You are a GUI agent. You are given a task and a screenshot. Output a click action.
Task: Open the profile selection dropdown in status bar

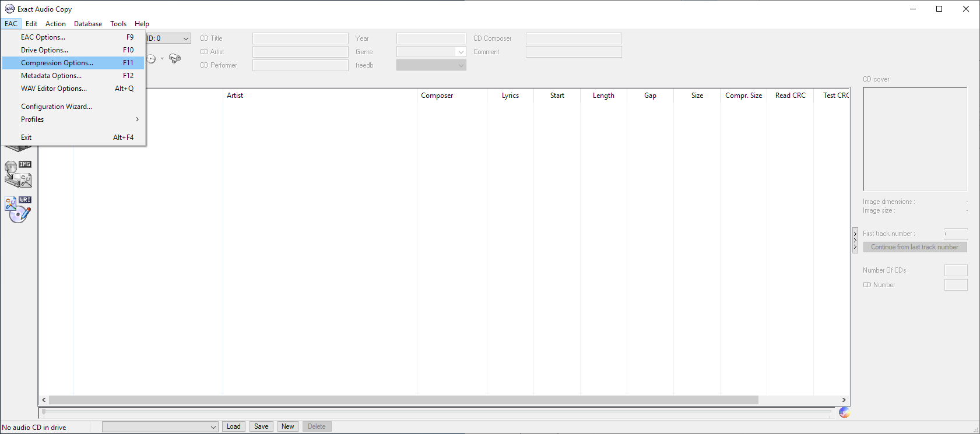pyautogui.click(x=160, y=427)
